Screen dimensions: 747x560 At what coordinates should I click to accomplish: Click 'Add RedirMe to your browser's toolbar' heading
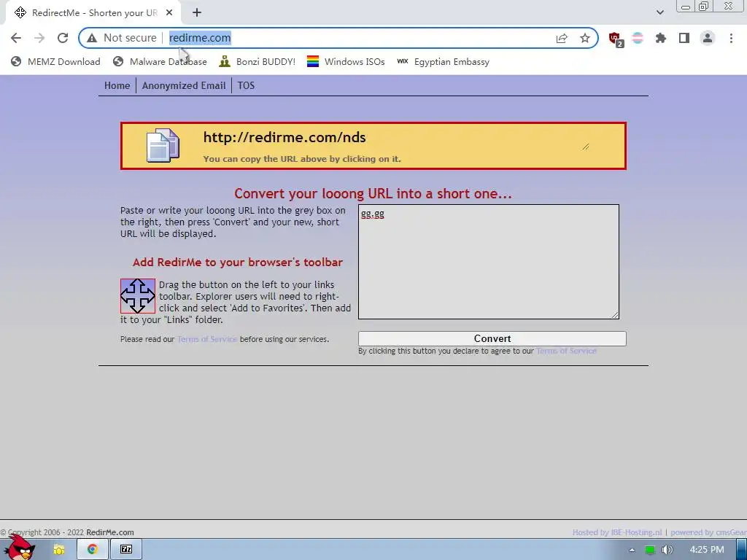coord(238,262)
